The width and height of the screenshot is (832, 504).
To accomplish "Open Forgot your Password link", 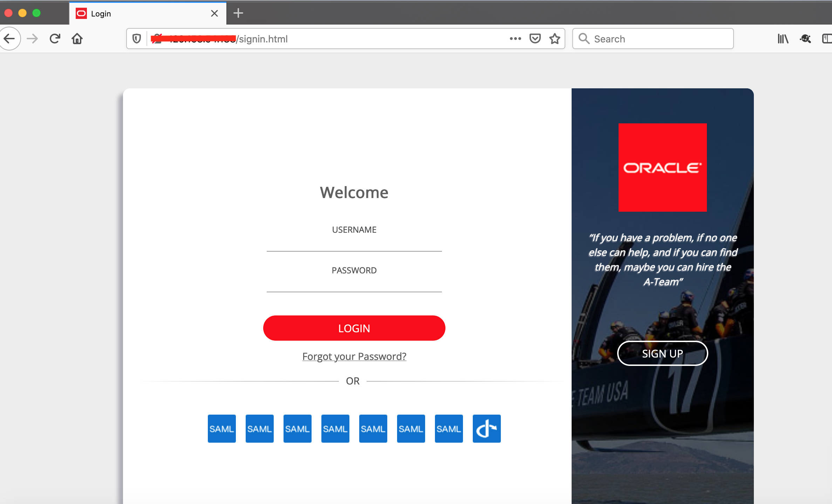I will 354,356.
